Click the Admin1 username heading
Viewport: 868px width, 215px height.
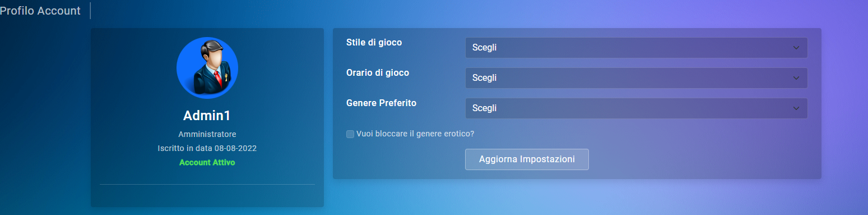point(207,116)
